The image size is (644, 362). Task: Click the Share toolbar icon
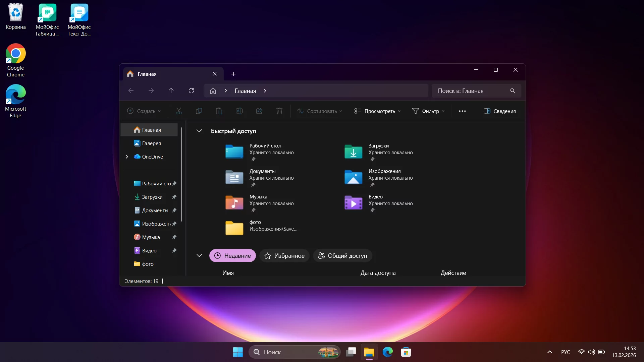(259, 111)
